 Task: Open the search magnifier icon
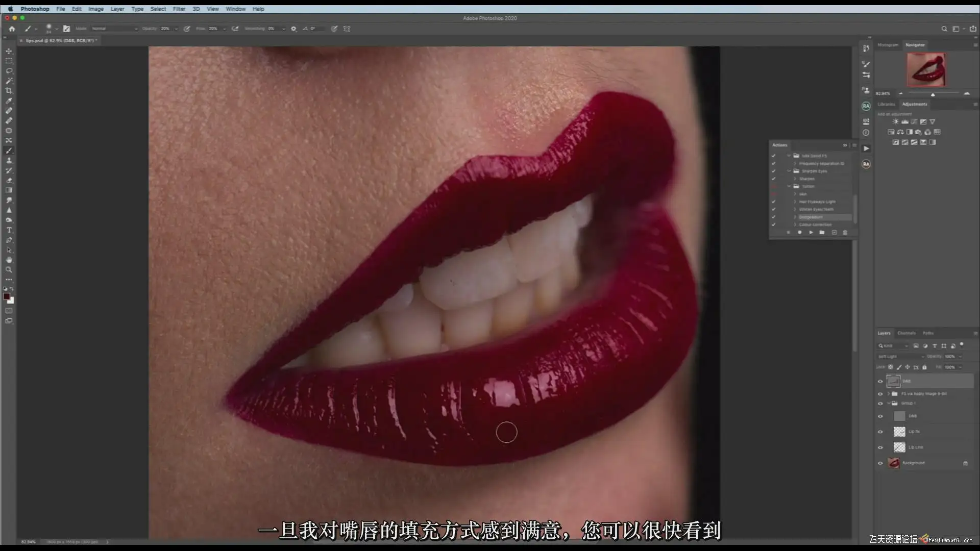944,29
